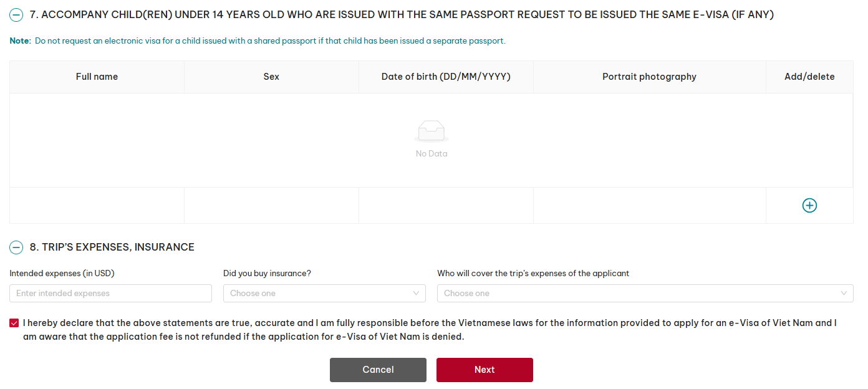Screen dimensions: 868x389
Task: Click the Portrait photography column header
Action: tap(649, 77)
